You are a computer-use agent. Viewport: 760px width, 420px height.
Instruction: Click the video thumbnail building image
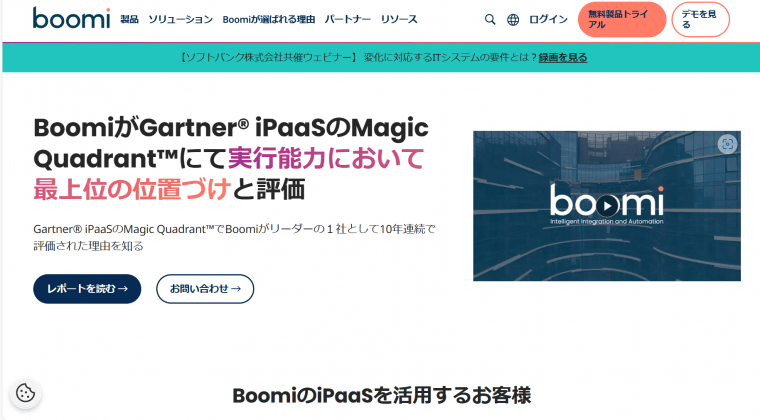[x=607, y=206]
